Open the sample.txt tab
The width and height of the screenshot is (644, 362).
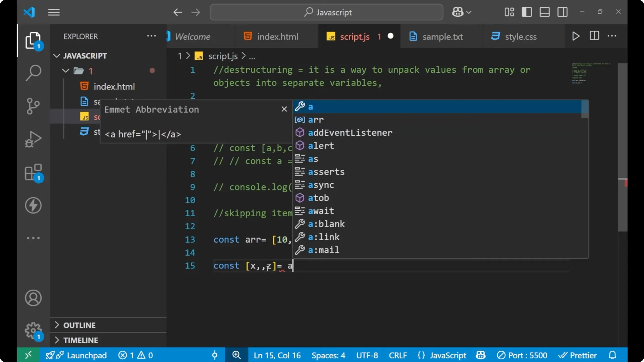(442, 37)
